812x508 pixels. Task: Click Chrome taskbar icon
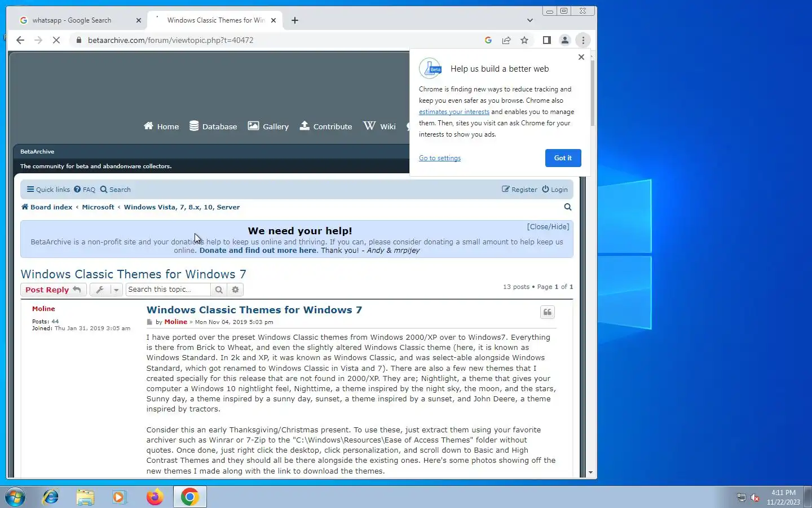coord(190,497)
